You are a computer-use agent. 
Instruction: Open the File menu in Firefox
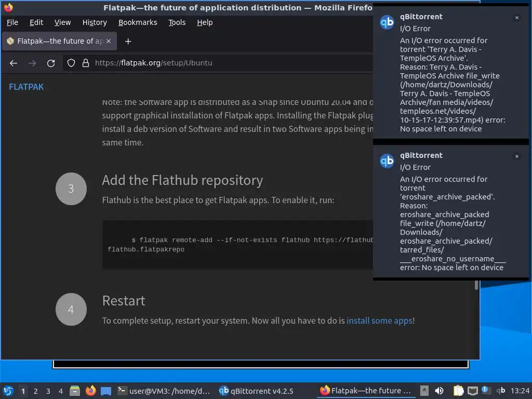pyautogui.click(x=12, y=22)
